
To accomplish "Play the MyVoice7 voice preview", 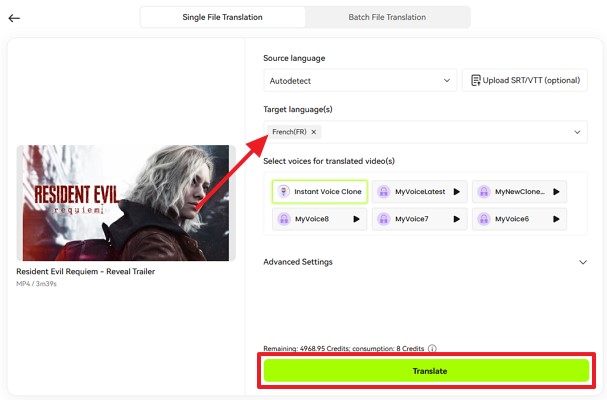I will [457, 219].
